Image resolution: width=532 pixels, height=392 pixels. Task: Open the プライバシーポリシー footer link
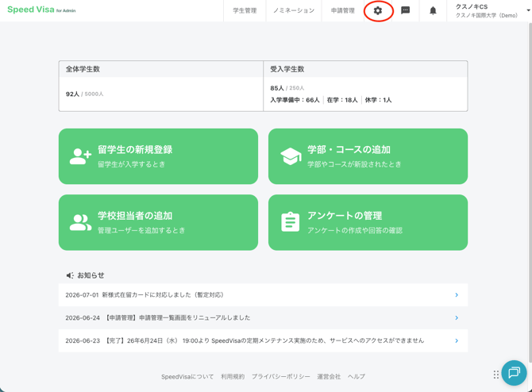pyautogui.click(x=280, y=376)
